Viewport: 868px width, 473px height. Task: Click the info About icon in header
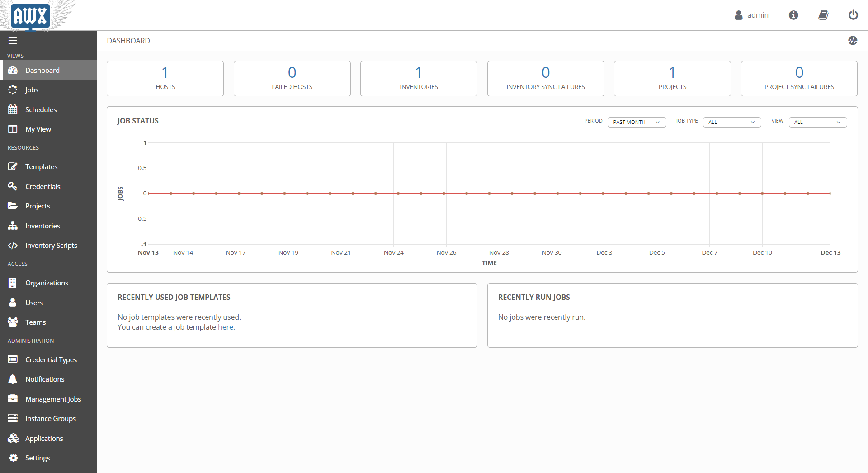click(793, 15)
